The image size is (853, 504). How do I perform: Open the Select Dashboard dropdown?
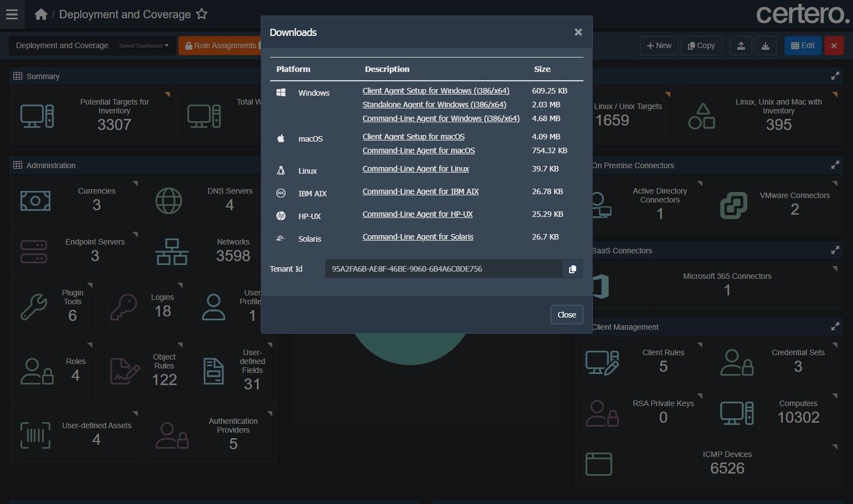coord(144,46)
